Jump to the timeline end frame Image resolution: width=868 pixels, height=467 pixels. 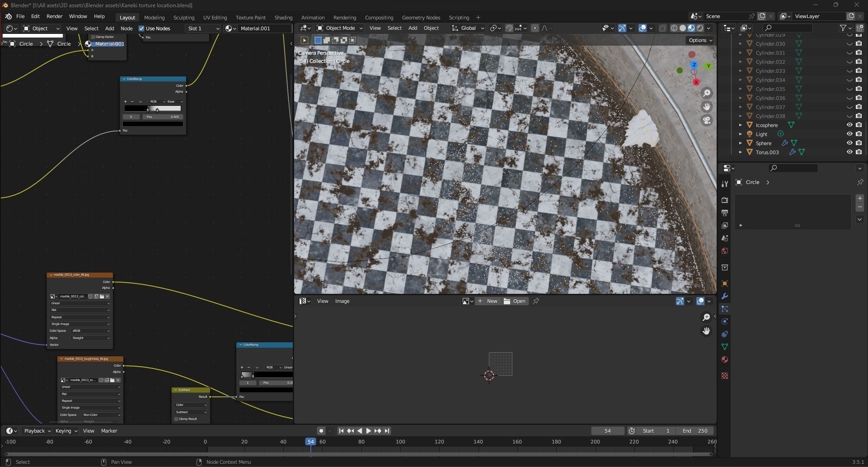pos(387,431)
